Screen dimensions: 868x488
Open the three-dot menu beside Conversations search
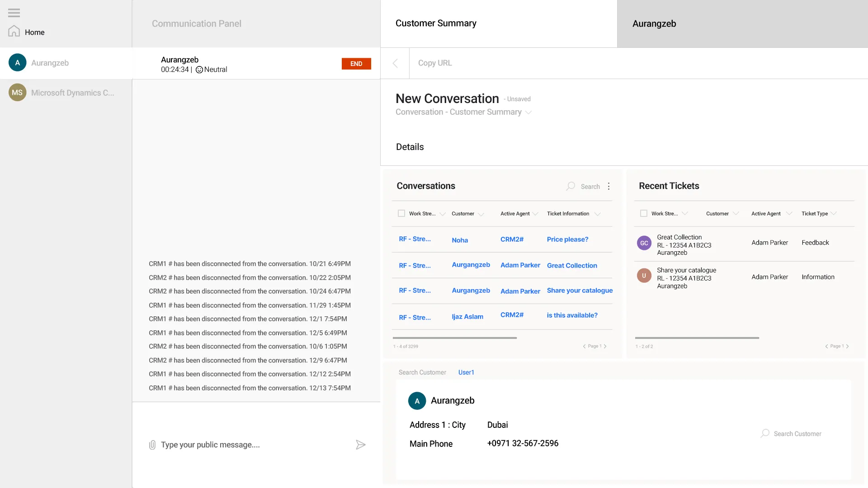point(609,186)
